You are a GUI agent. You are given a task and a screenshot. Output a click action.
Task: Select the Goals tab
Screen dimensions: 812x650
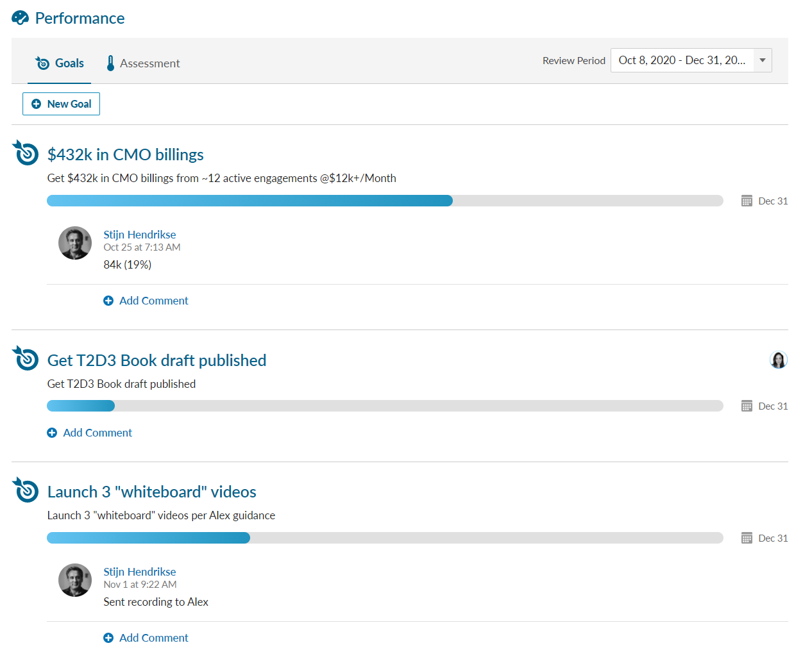(69, 63)
